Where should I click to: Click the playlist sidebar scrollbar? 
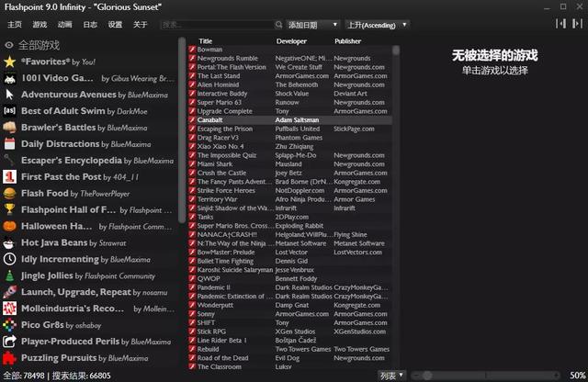[182, 129]
